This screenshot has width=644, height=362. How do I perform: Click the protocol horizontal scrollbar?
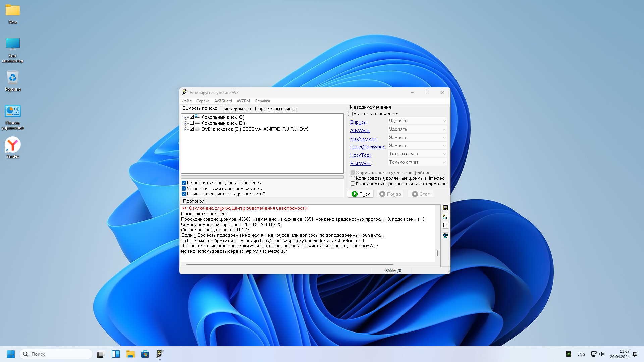pos(289,265)
